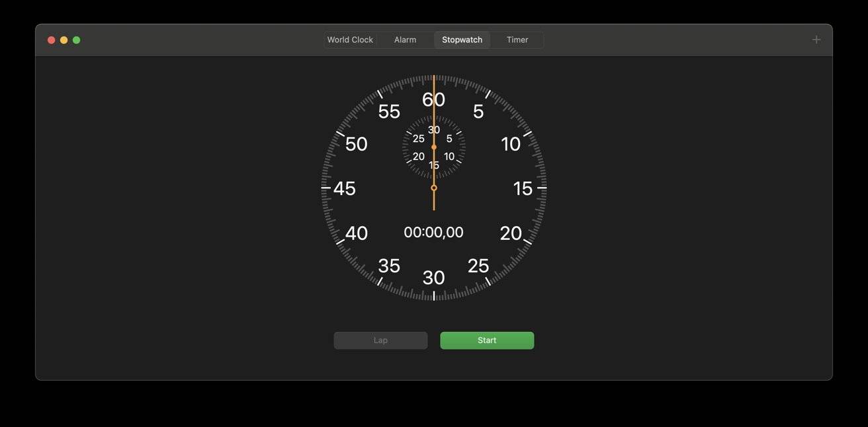Viewport: 868px width, 427px height.
Task: Minimize the window using the yellow button
Action: click(x=64, y=40)
